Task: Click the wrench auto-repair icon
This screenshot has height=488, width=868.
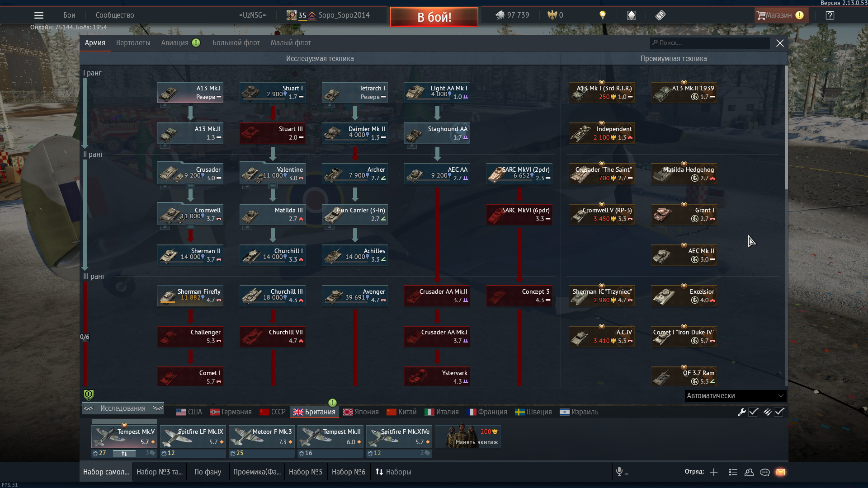Action: point(741,412)
